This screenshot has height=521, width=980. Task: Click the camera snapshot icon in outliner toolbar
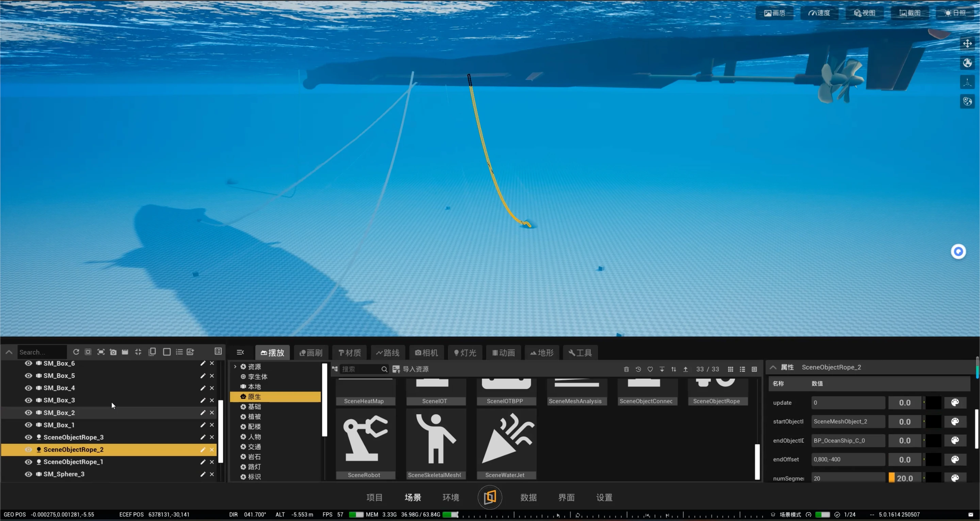(113, 352)
